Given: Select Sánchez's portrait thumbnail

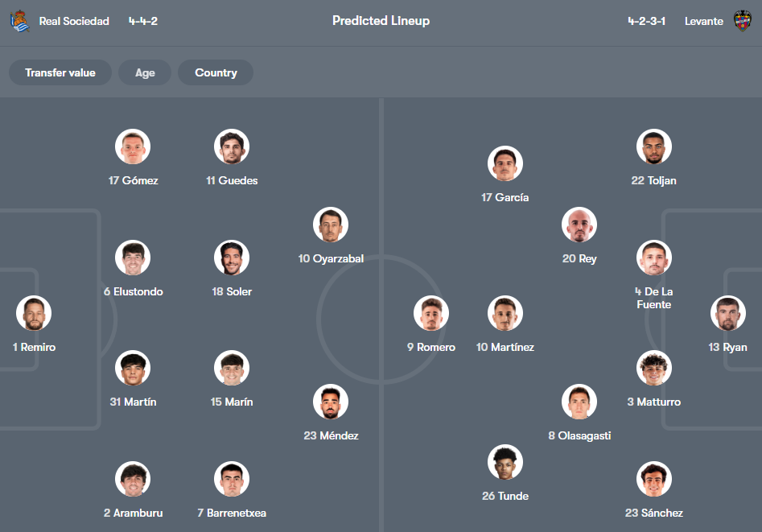Looking at the screenshot, I should point(653,478).
